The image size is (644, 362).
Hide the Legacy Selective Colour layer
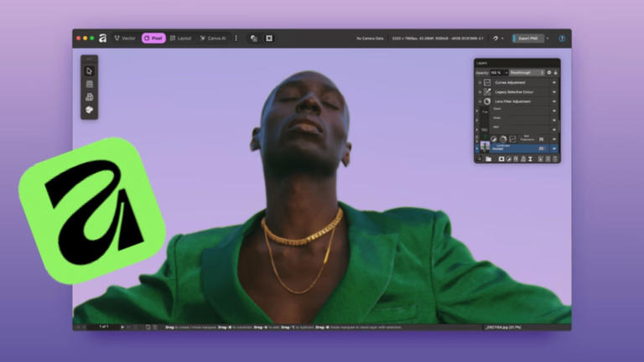click(x=553, y=91)
